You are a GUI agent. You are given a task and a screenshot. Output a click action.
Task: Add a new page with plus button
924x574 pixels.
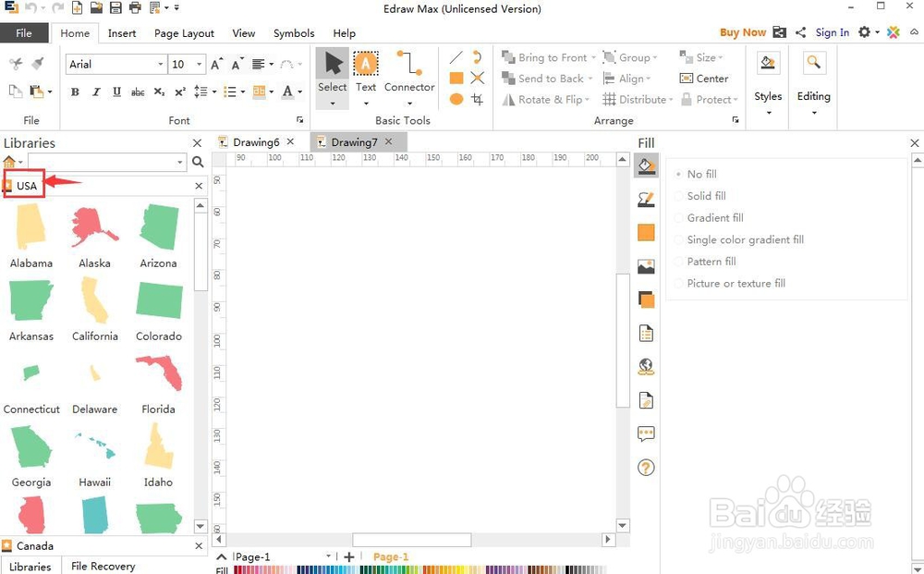click(349, 556)
